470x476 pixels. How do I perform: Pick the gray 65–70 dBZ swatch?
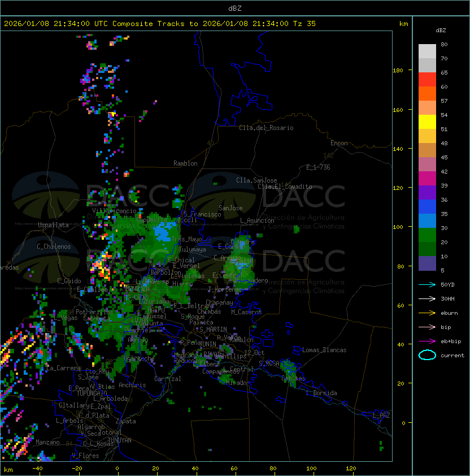(427, 65)
